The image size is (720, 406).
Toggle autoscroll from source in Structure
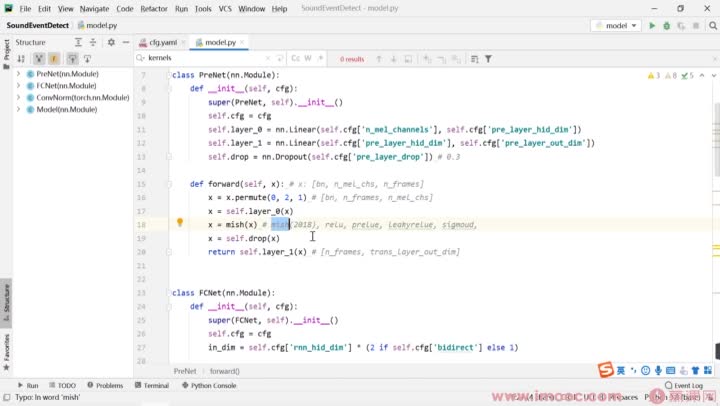[87, 59]
